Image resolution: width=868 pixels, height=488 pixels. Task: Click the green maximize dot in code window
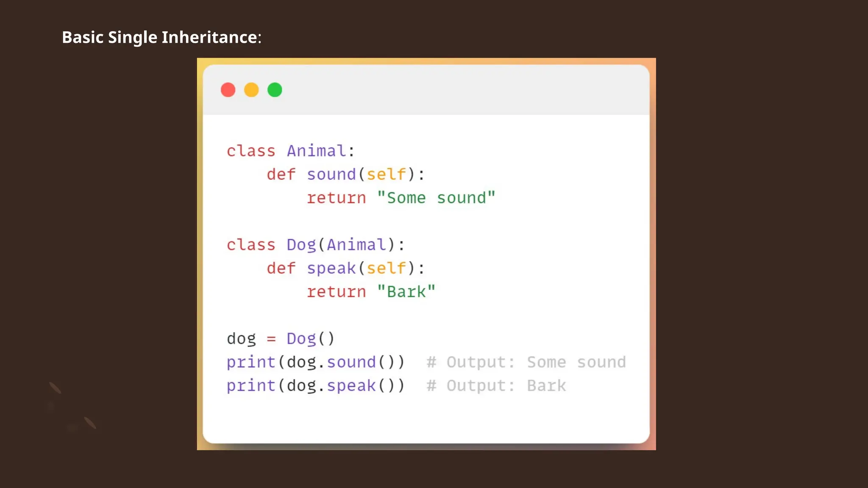tap(275, 90)
